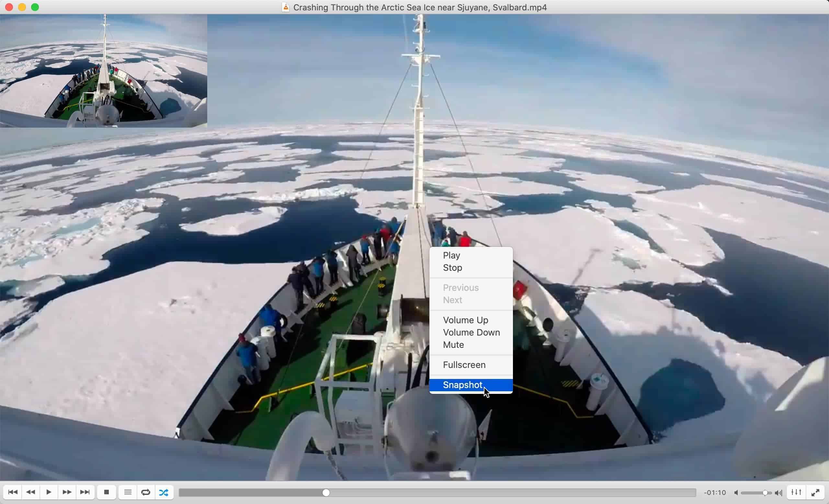Click the picture-in-picture preview thumbnail
This screenshot has width=829, height=504.
point(104,71)
